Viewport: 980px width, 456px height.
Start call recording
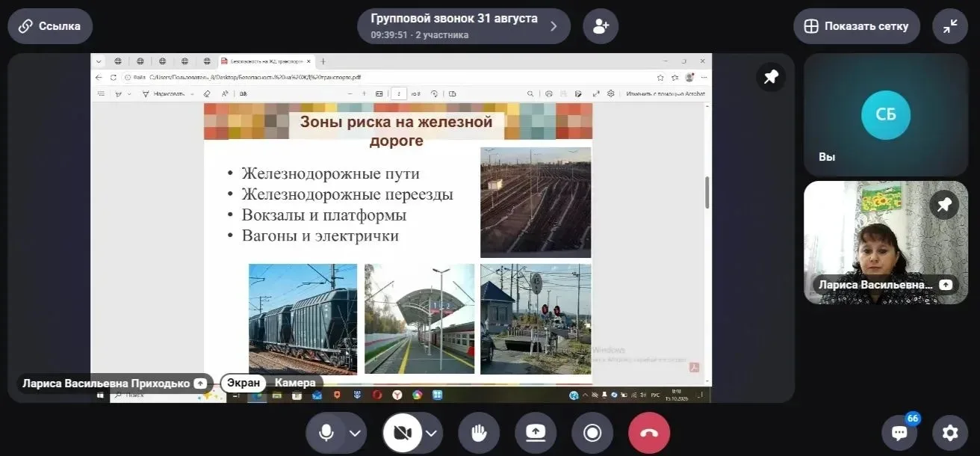(592, 433)
